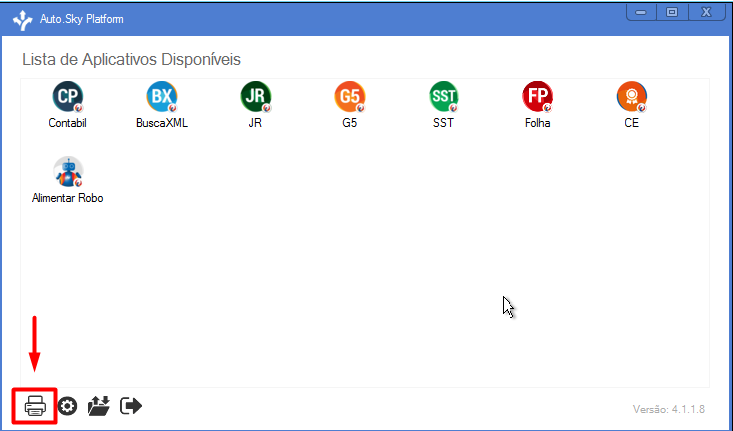Click the folder download icon
The height and width of the screenshot is (431, 733).
[99, 406]
